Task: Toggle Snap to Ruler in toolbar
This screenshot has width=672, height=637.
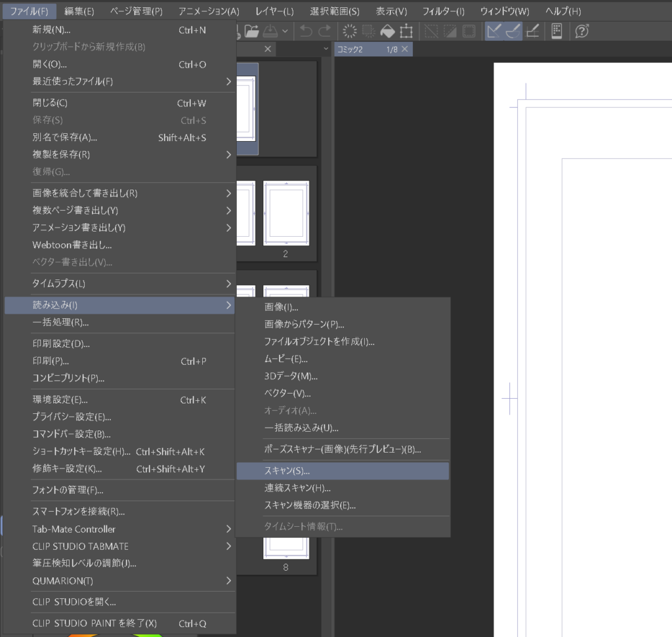Action: point(493,31)
